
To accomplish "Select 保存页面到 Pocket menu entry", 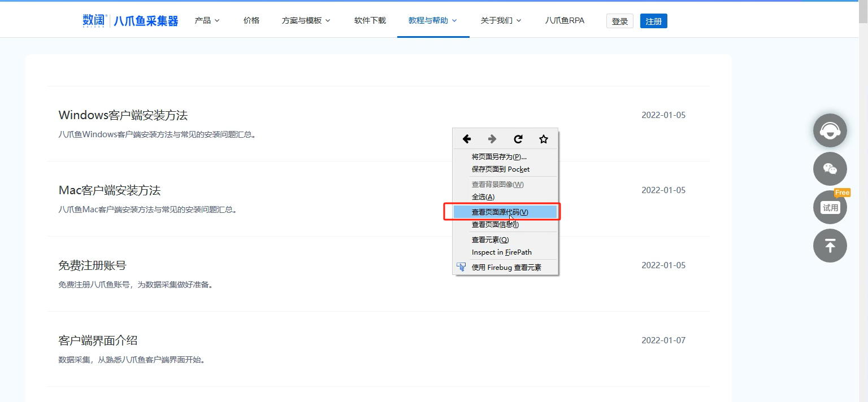I will 505,169.
